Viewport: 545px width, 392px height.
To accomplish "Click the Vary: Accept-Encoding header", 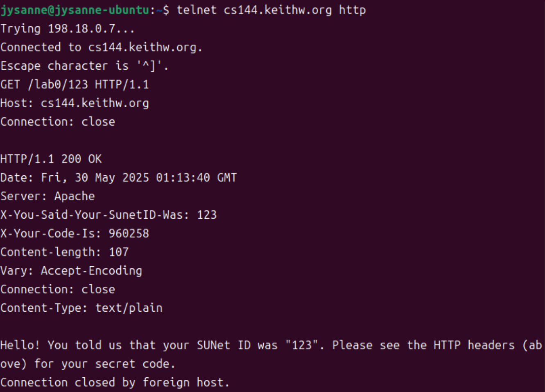I will pyautogui.click(x=71, y=271).
